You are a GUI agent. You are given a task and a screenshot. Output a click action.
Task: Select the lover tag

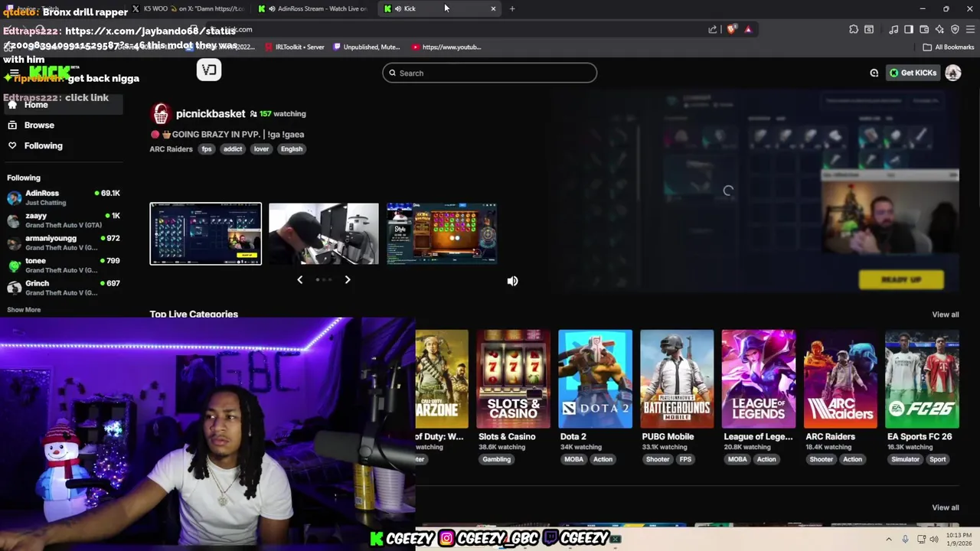point(261,149)
